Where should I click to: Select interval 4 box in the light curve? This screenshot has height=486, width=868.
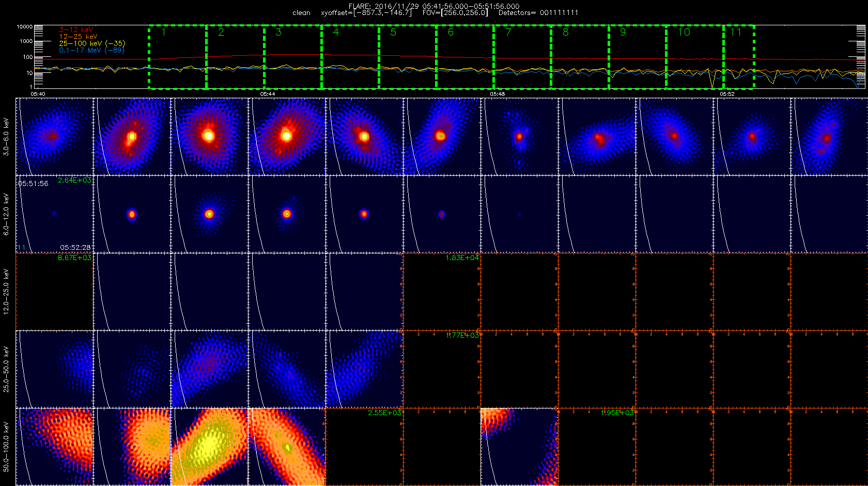pos(350,57)
